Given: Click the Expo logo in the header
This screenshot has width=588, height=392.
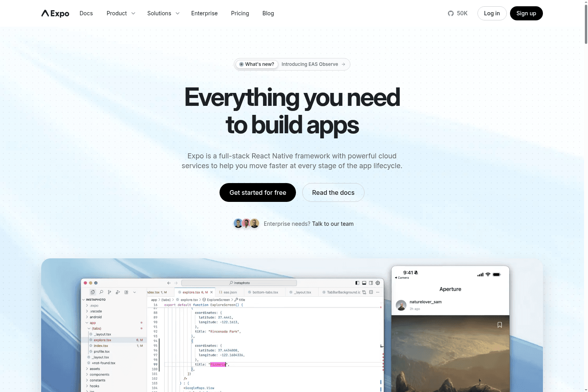Looking at the screenshot, I should point(55,13).
